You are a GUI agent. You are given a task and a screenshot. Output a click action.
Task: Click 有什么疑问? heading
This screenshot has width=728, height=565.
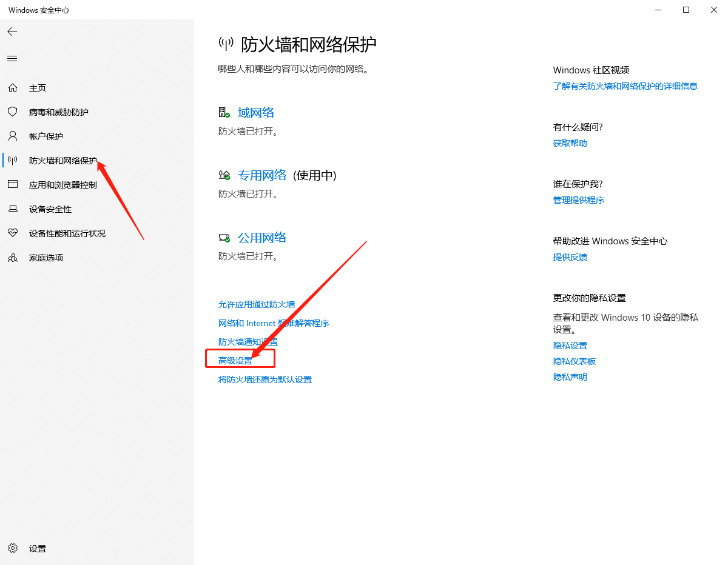[x=578, y=127]
